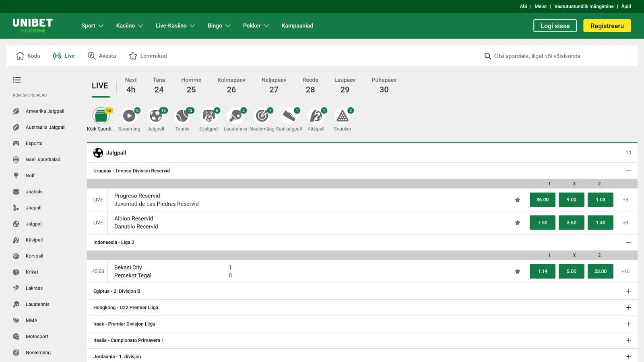Select the Snuuker sport icon
This screenshot has height=362, width=644.
342,116
